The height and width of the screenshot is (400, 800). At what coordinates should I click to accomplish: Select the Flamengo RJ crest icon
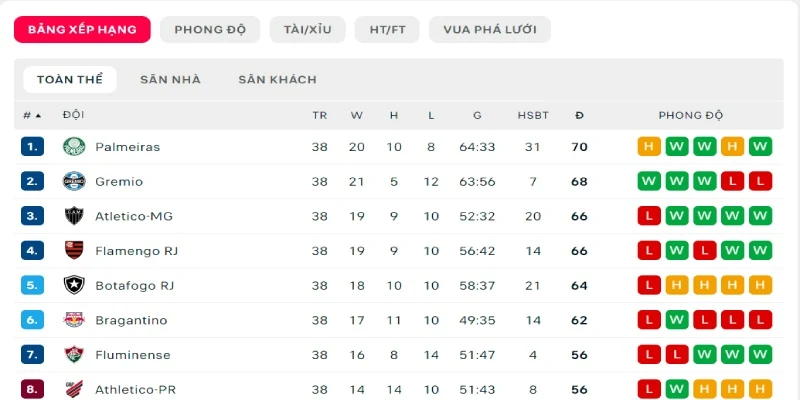[x=74, y=251]
